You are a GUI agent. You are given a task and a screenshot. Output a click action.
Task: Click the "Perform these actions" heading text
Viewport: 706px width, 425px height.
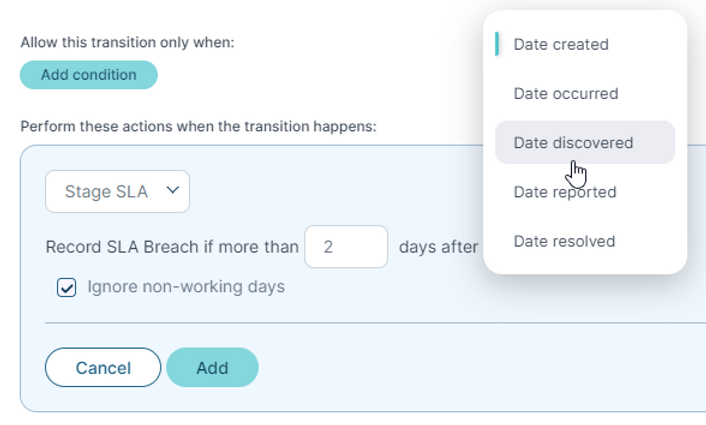[x=198, y=127]
